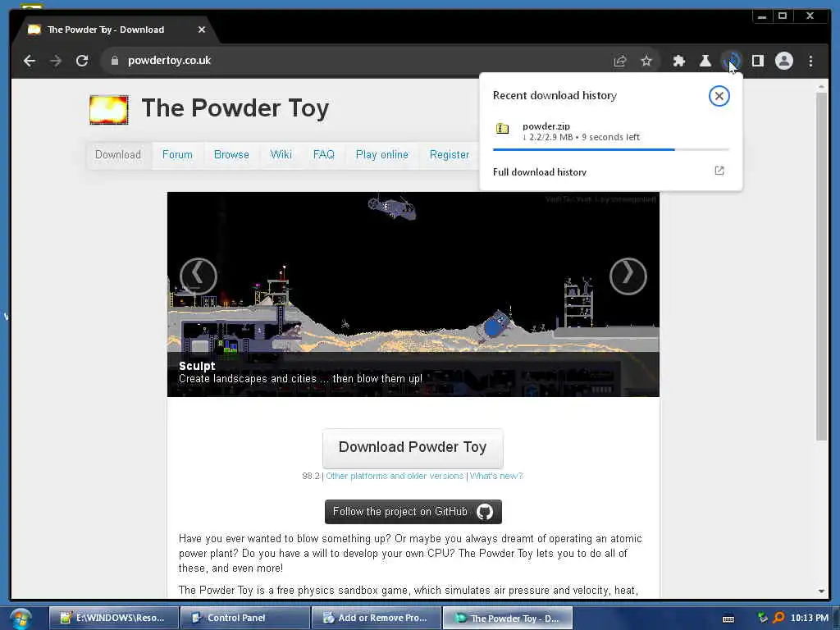Screen dimensions: 840x630
Task: Open the Wiki nav tab
Action: pos(281,155)
